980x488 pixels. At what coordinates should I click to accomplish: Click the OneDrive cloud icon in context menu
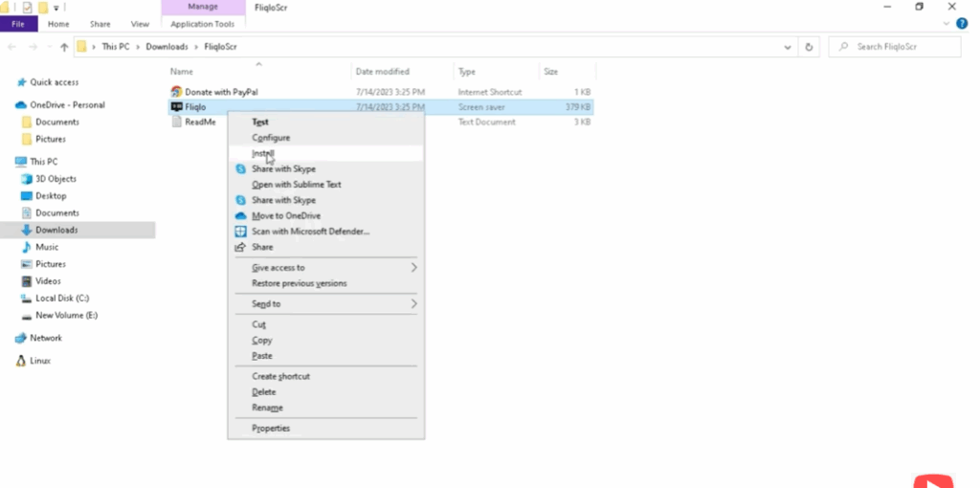(x=241, y=216)
